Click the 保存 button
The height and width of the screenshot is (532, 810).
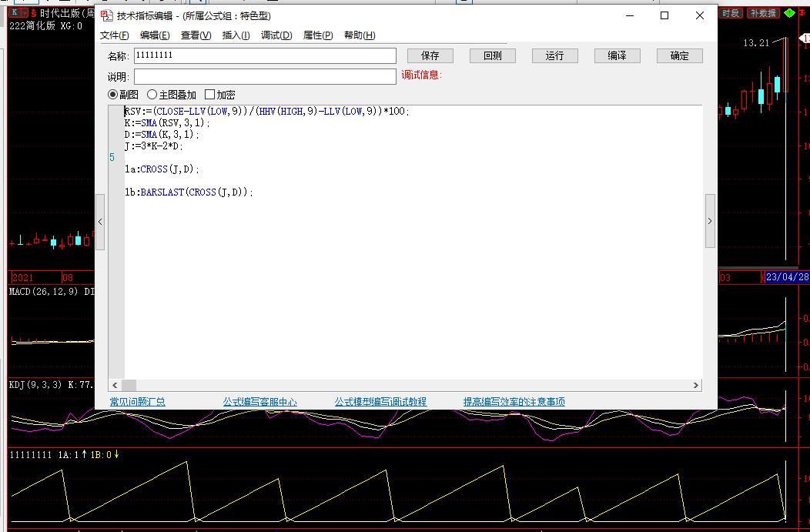click(430, 55)
